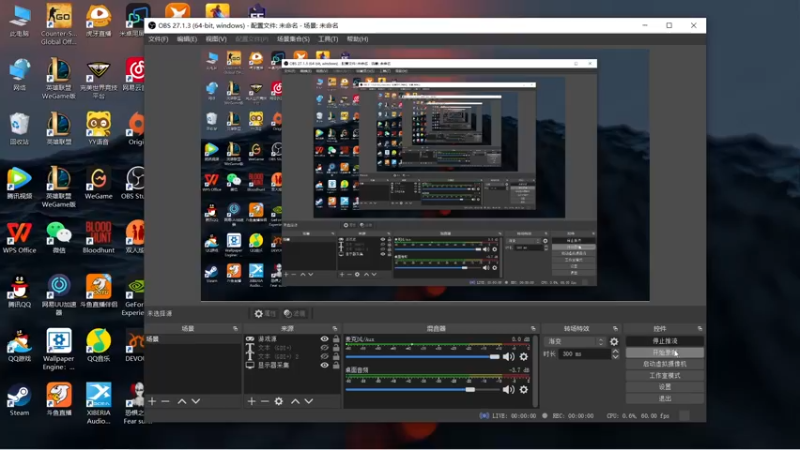Move source up in the sources panel
Viewport: 800px width, 450px height.
295,402
